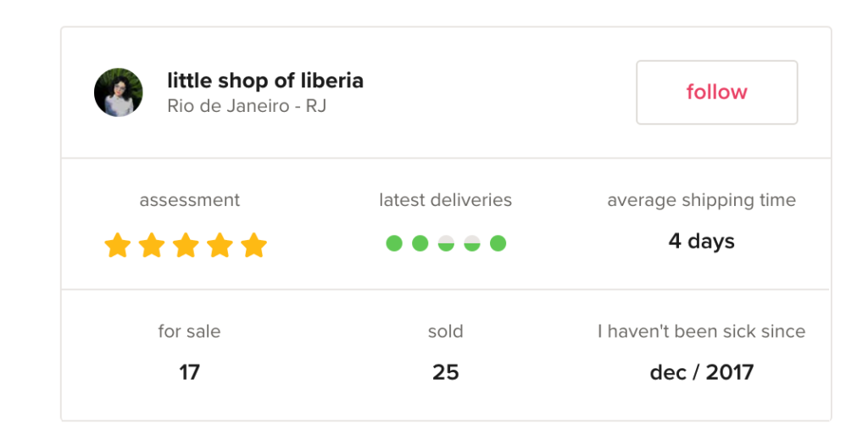Screen dimensions: 868x446
Task: Click the second yellow rating star
Action: point(152,246)
